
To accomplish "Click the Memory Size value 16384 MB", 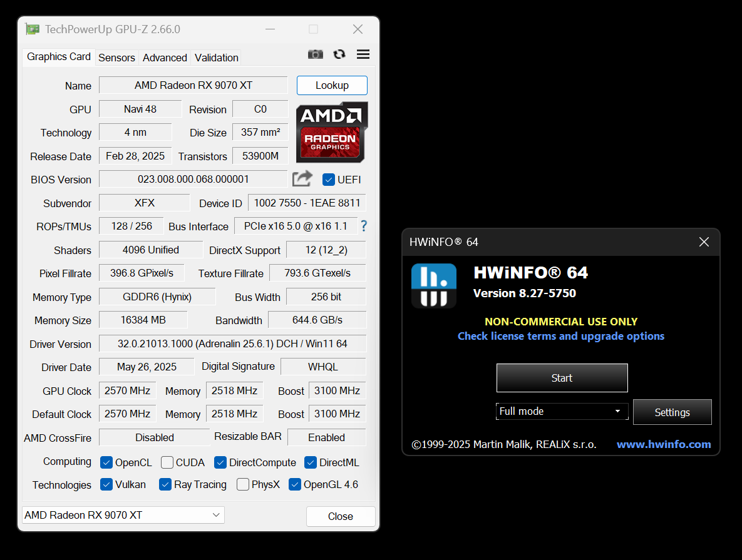I will (x=143, y=320).
